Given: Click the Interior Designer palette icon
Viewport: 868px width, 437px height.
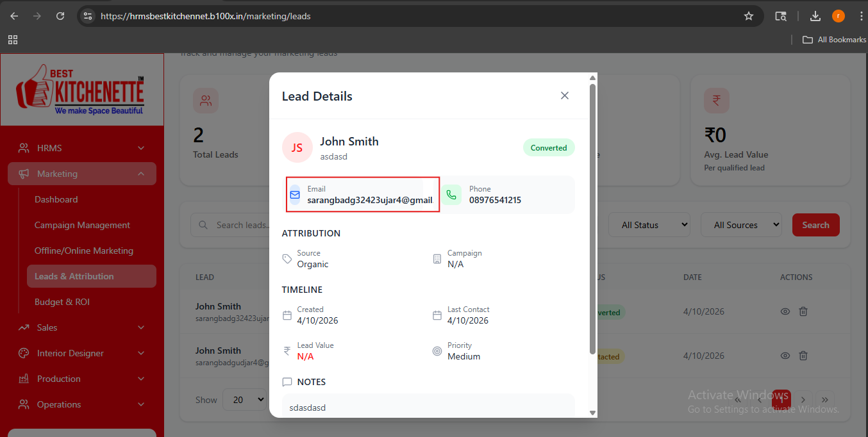Looking at the screenshot, I should [24, 353].
